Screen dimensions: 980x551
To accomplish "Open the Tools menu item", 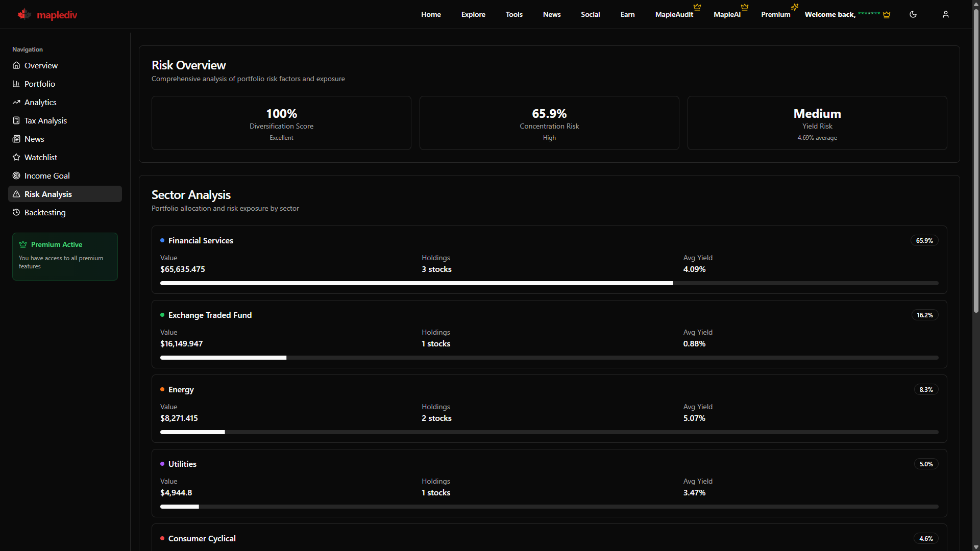I will pos(514,14).
